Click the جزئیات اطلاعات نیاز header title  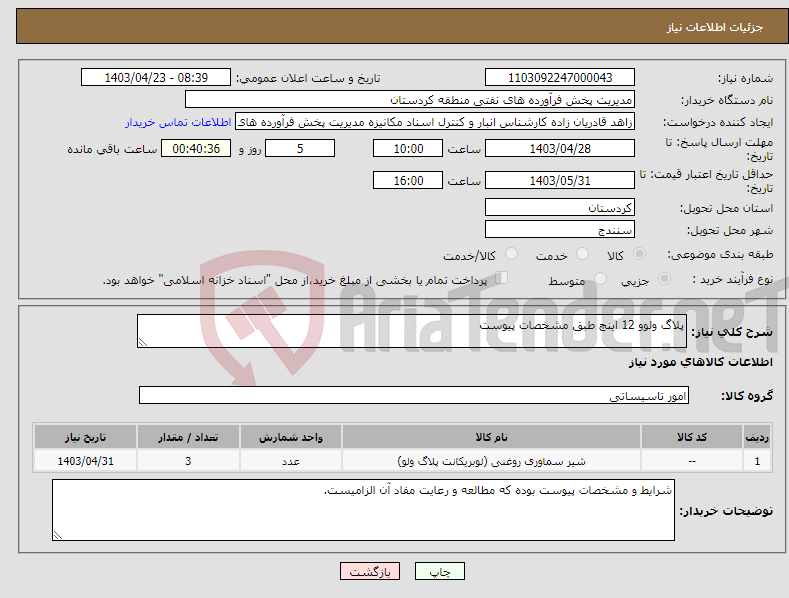tap(715, 27)
